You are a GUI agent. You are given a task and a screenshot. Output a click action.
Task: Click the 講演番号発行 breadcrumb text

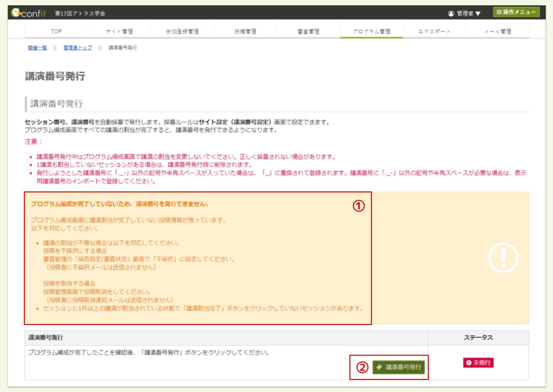[x=123, y=48]
